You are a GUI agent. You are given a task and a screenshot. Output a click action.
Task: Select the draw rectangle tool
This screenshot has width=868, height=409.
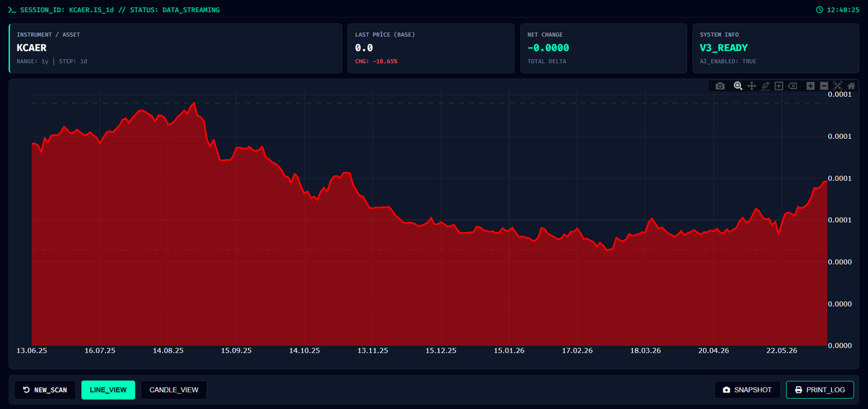(x=779, y=86)
